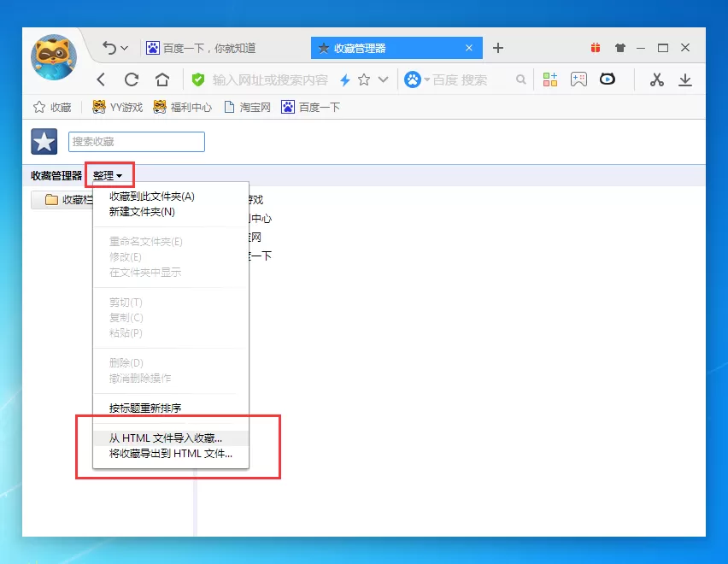The image size is (728, 564).
Task: Click the 搜索收藏 search box
Action: tap(137, 142)
